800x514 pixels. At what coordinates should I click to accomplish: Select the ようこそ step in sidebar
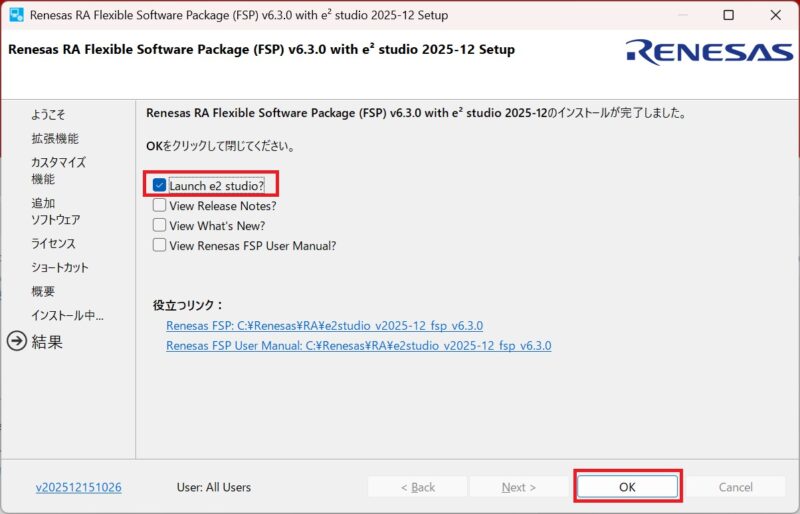[48, 114]
